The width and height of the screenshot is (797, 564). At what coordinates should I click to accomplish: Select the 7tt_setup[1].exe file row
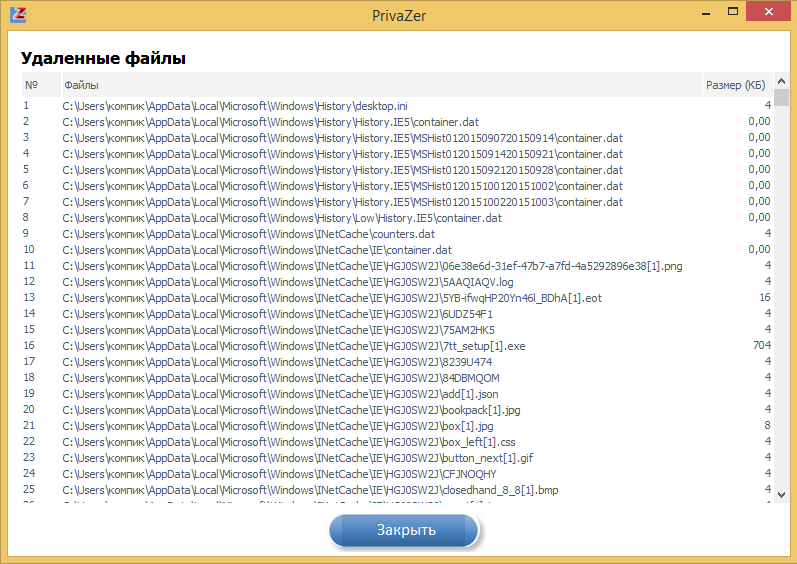point(397,346)
